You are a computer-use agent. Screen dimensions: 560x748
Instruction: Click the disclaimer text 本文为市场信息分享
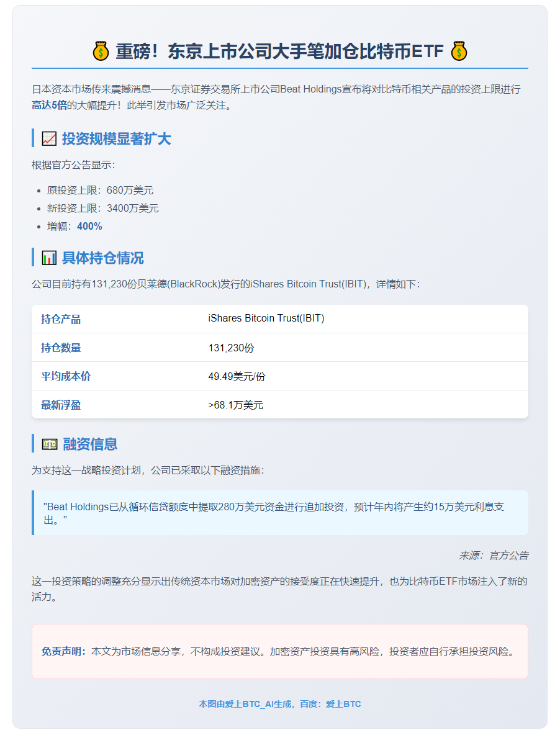(304, 652)
